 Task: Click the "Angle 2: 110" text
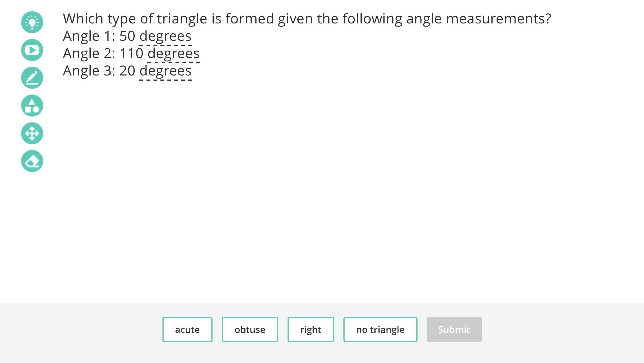click(103, 54)
